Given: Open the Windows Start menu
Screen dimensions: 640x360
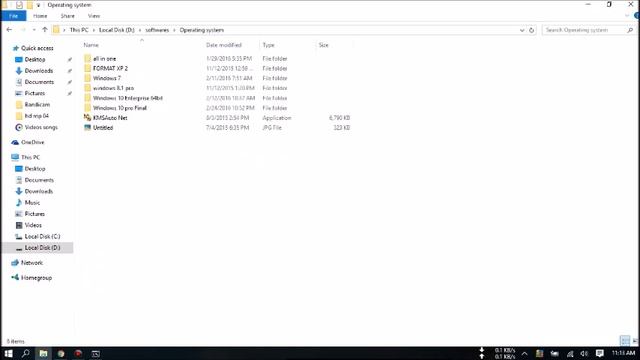Looking at the screenshot, I should click(9, 353).
